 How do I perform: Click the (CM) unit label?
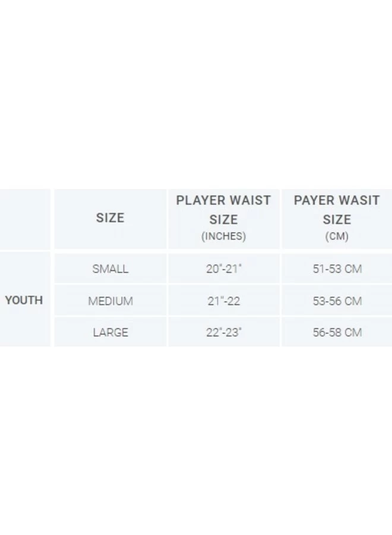pyautogui.click(x=337, y=236)
